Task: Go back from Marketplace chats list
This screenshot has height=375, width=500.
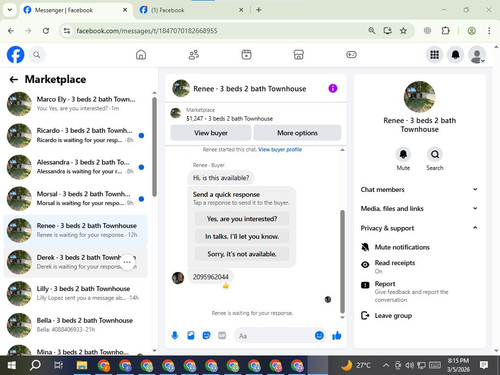Action: click(x=14, y=79)
